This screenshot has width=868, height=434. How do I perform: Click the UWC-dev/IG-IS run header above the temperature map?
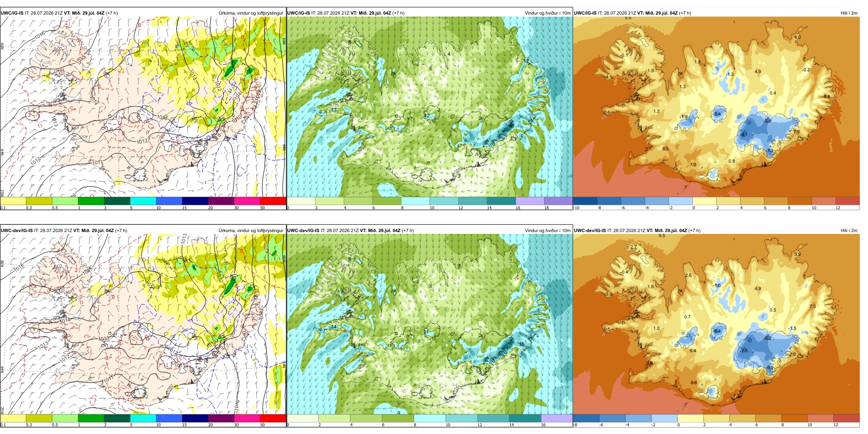click(637, 230)
